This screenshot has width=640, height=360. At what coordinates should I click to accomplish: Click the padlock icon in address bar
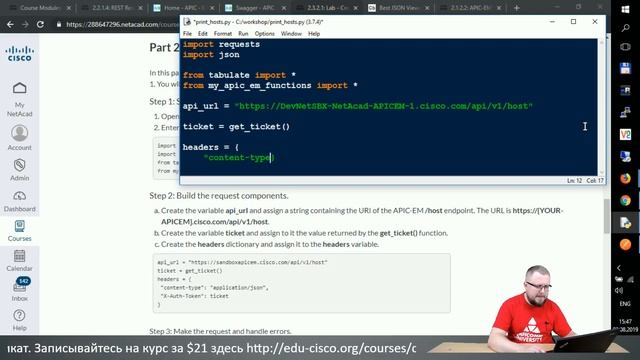(59, 24)
